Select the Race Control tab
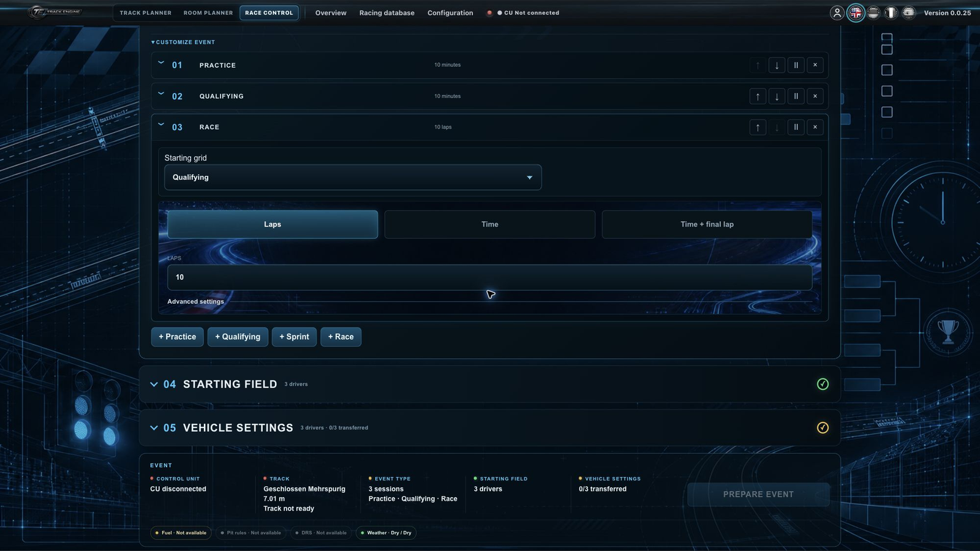The width and height of the screenshot is (980, 551). 269,13
